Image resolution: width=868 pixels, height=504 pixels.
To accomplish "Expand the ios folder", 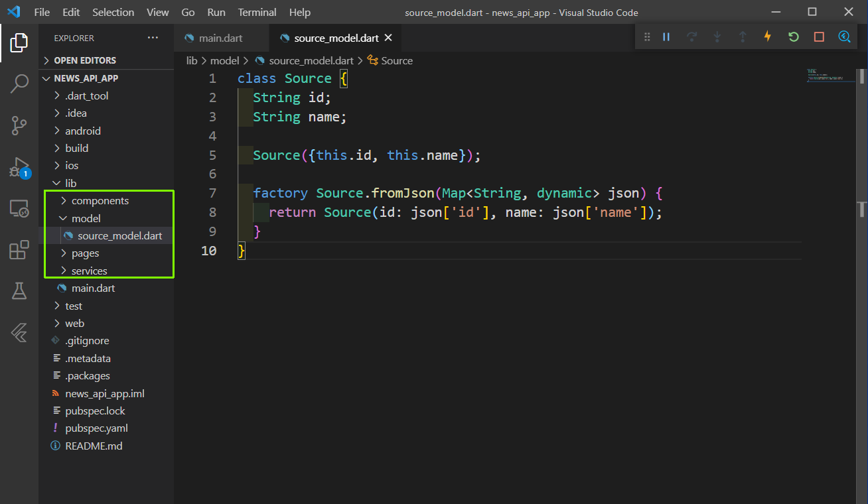I will coord(106,165).
